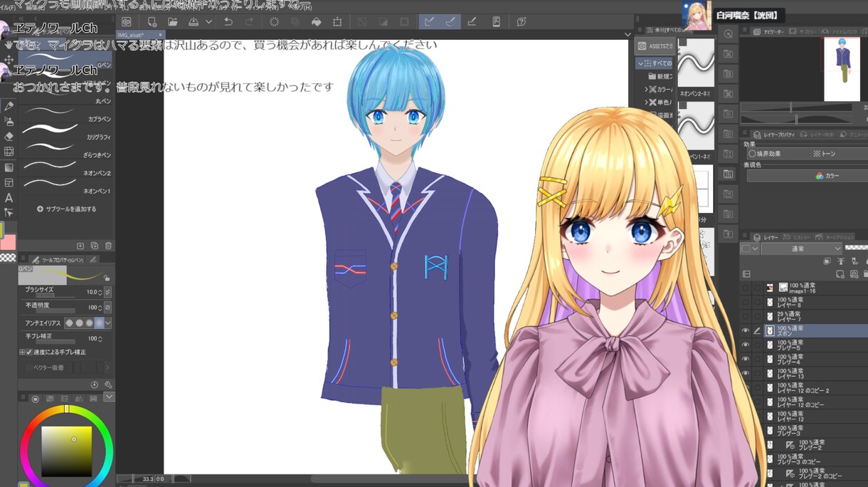The height and width of the screenshot is (487, 868).
Task: Click the Clear (dotted circle) toolbar icon
Action: 274,21
